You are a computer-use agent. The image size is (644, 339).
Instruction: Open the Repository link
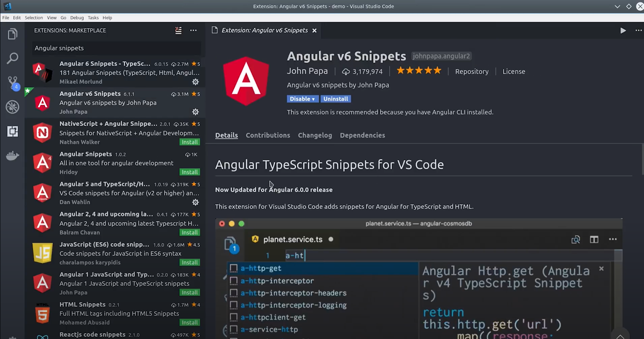point(472,71)
